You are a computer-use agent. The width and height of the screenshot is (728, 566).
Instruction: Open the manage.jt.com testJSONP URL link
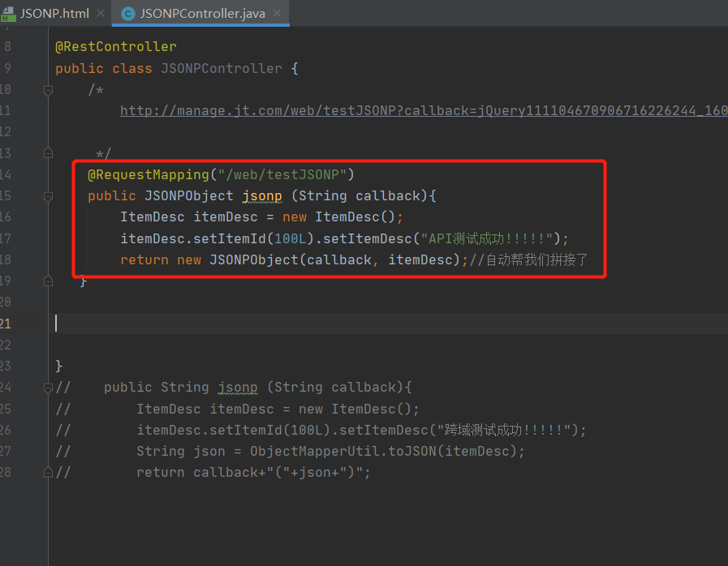(x=424, y=110)
